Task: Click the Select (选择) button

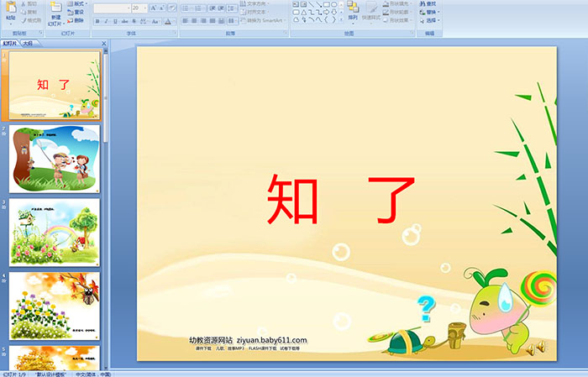Action: 429,20
